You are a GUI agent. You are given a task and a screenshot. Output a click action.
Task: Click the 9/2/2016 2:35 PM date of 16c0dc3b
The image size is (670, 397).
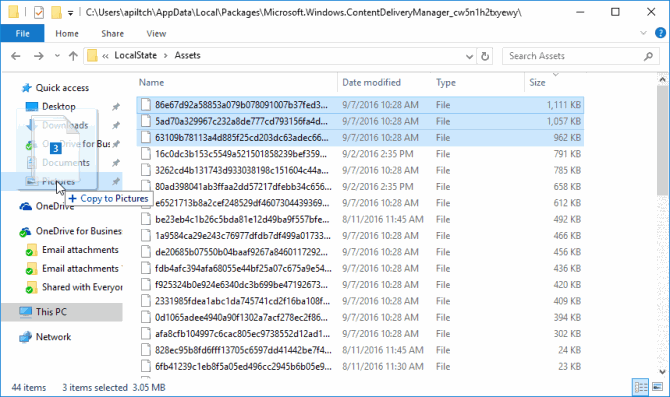pyautogui.click(x=378, y=154)
